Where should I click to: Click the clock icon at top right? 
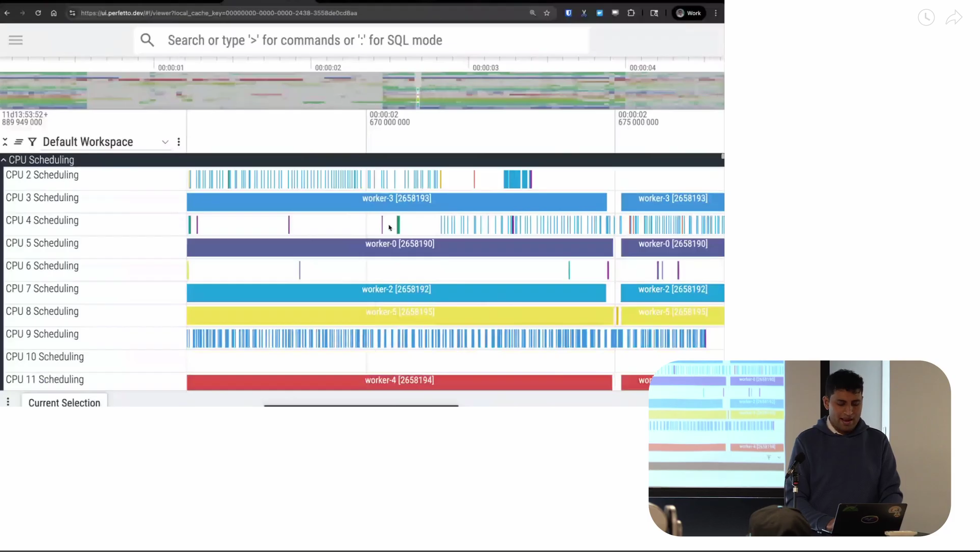pyautogui.click(x=926, y=18)
